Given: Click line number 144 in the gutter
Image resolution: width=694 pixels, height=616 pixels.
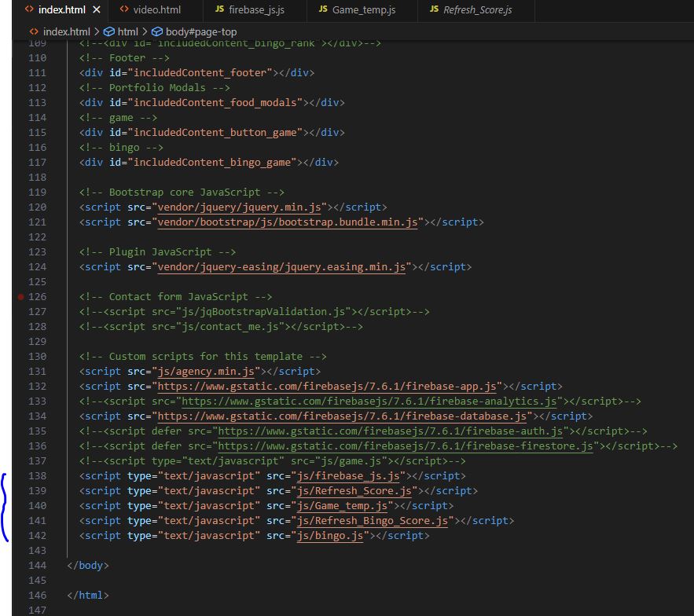Looking at the screenshot, I should click(37, 566).
